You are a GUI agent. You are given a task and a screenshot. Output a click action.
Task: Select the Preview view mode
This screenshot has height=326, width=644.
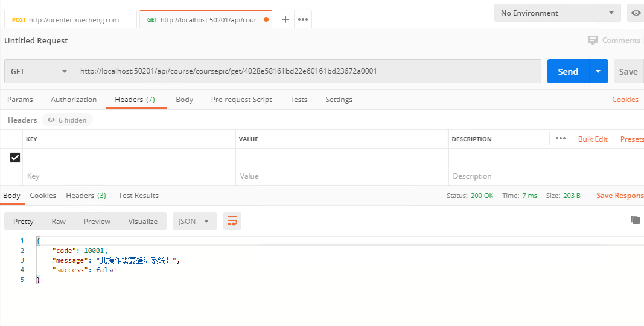97,222
